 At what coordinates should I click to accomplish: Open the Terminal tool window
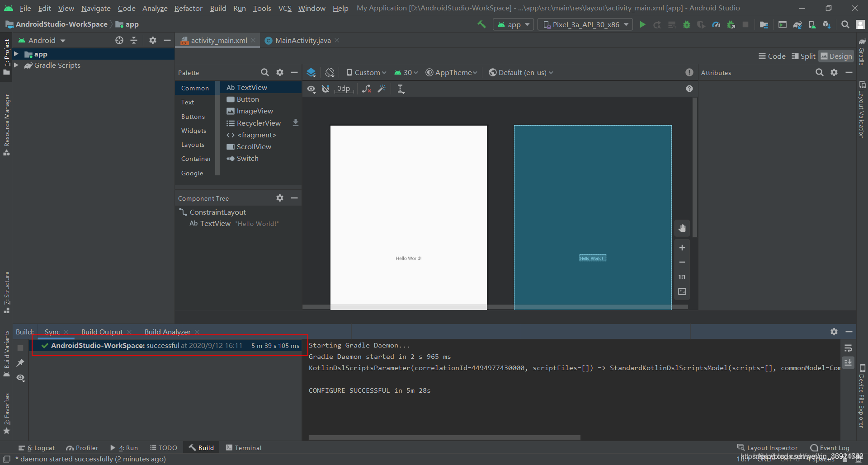pos(244,448)
